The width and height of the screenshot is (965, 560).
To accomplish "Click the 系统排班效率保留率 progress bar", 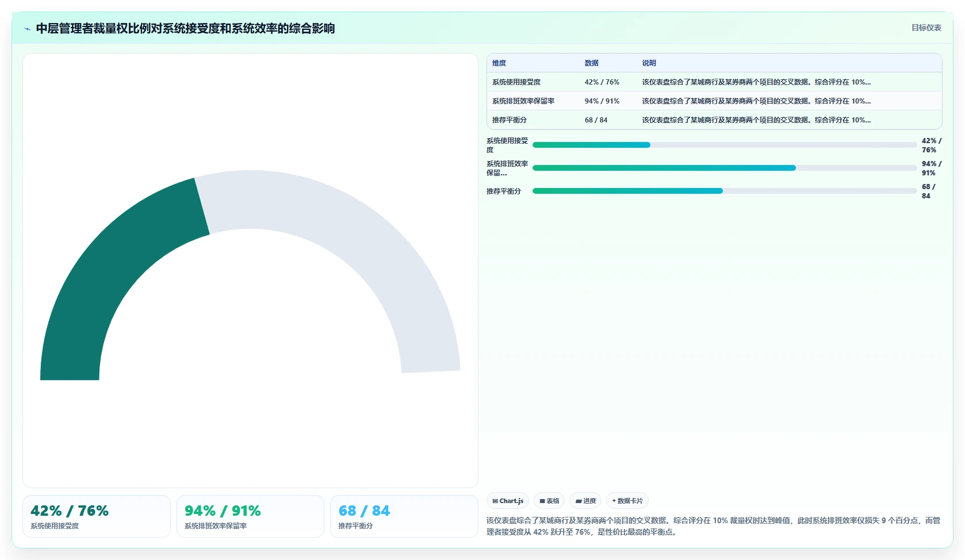I will point(725,168).
